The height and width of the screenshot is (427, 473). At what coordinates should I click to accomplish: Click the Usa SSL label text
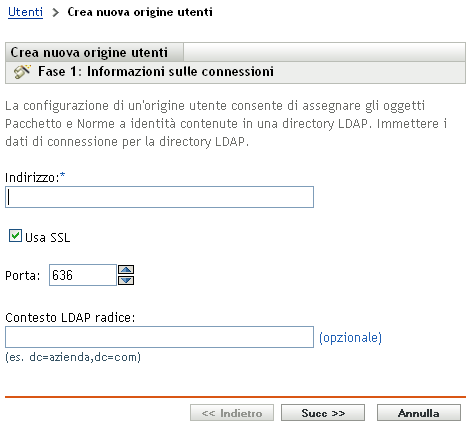[x=48, y=238]
